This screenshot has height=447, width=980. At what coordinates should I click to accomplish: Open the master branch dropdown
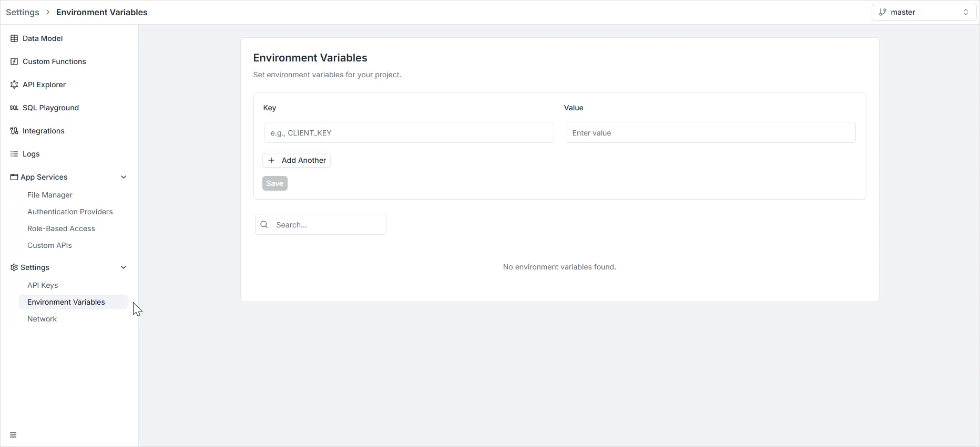[924, 12]
